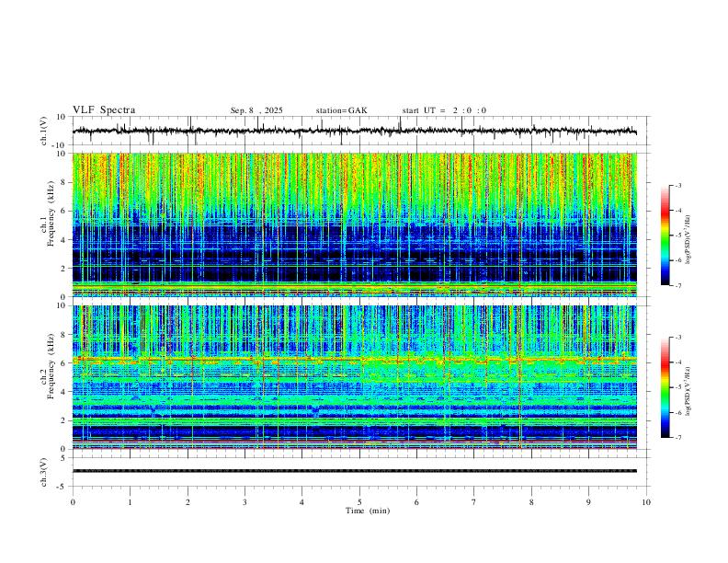Click the 8 kHz tick on ch.1 spectrogram axis
The height and width of the screenshot is (563, 728).
(x=63, y=182)
